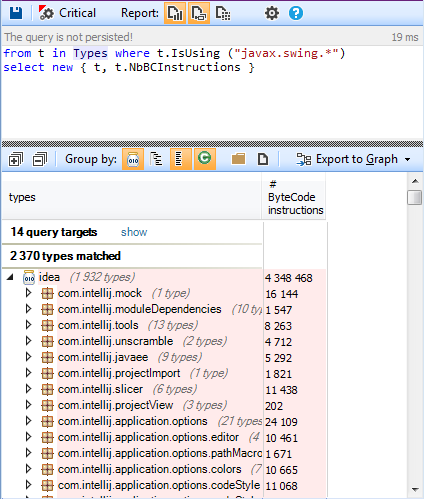Click com.intellij.mock package icon
This screenshot has height=499, width=424.
pyautogui.click(x=47, y=293)
